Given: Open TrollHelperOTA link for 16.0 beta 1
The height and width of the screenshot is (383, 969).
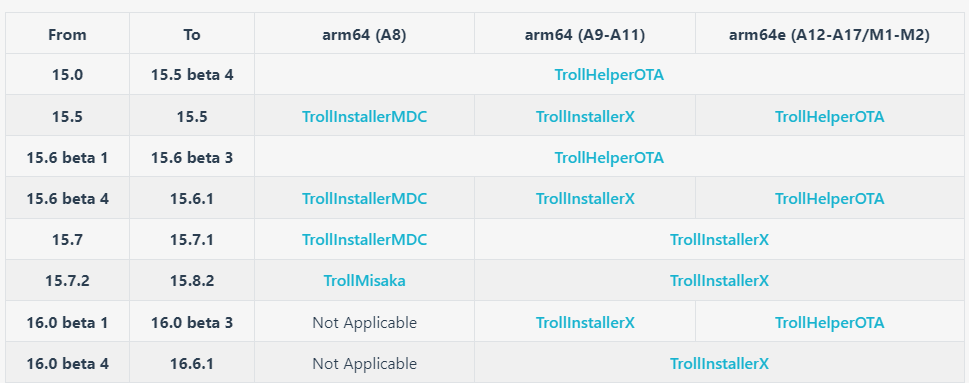Looking at the screenshot, I should pyautogui.click(x=829, y=322).
